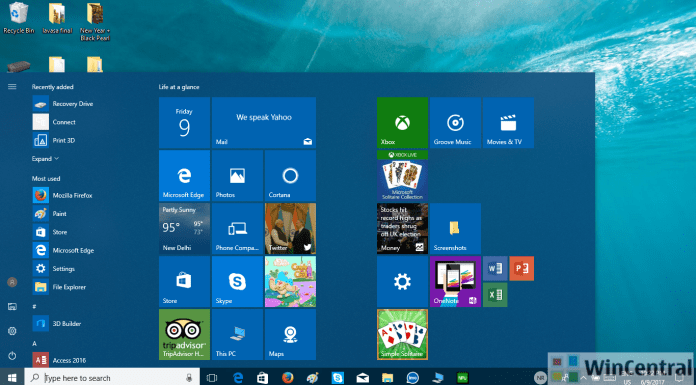Viewport: 696px width, 385px height.
Task: Open the New Delhi weather tile
Action: (184, 229)
